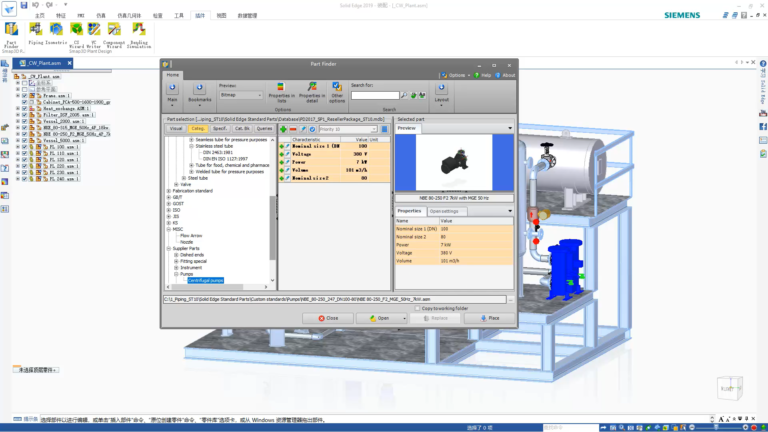
Task: Launch the Piping tool in the ribbon
Action: pyautogui.click(x=36, y=34)
